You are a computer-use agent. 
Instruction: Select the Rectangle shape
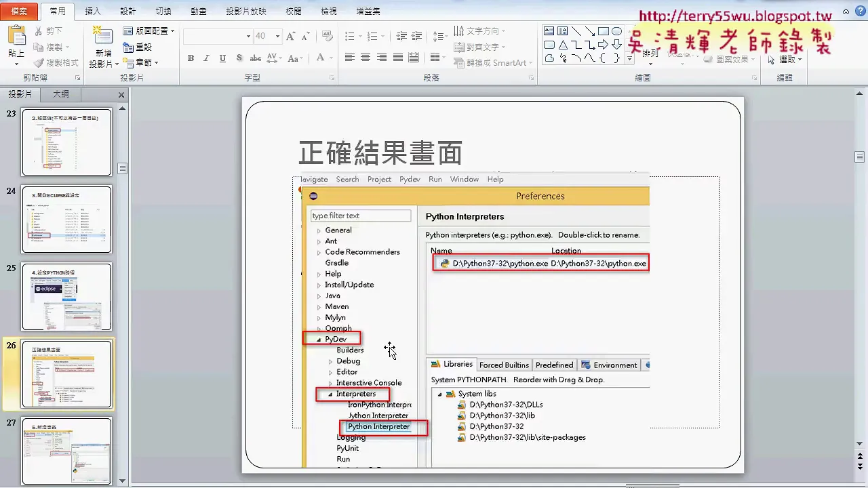[603, 31]
